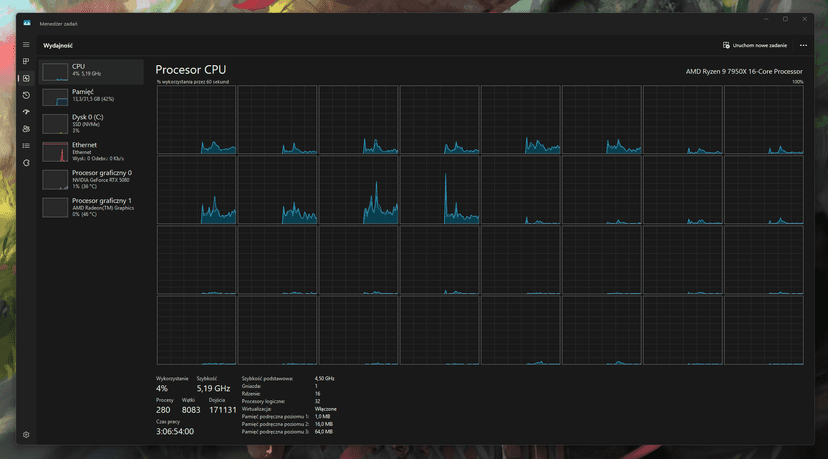This screenshot has width=828, height=459.
Task: Click the core graph with tallest spike
Action: (440, 190)
